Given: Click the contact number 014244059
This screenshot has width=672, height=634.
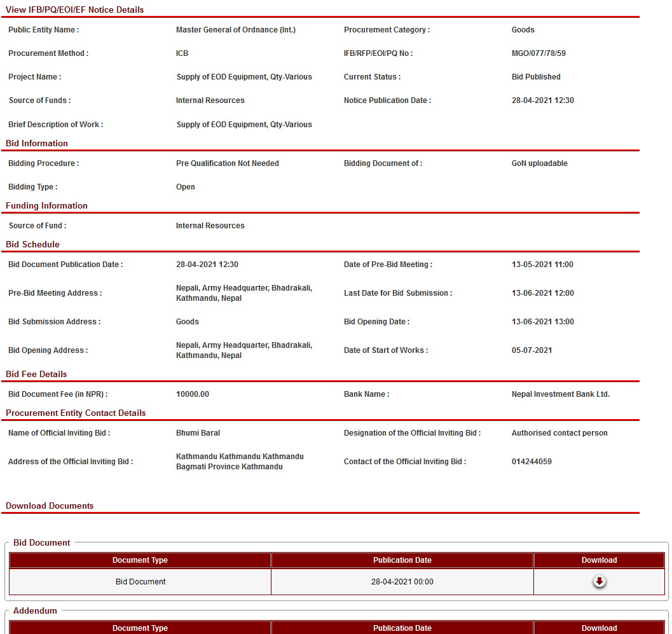Looking at the screenshot, I should pyautogui.click(x=531, y=462).
